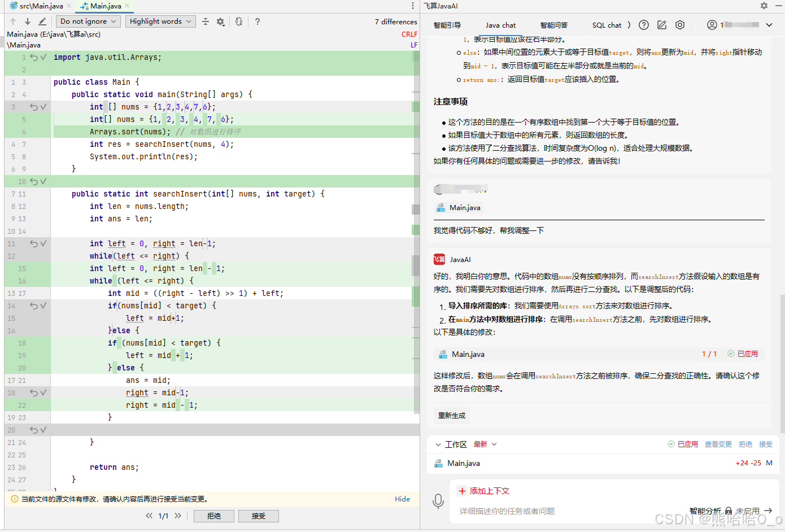Screen dimensions: 785x532
Task: Accept change checkmark at line 18
Action: (x=43, y=393)
